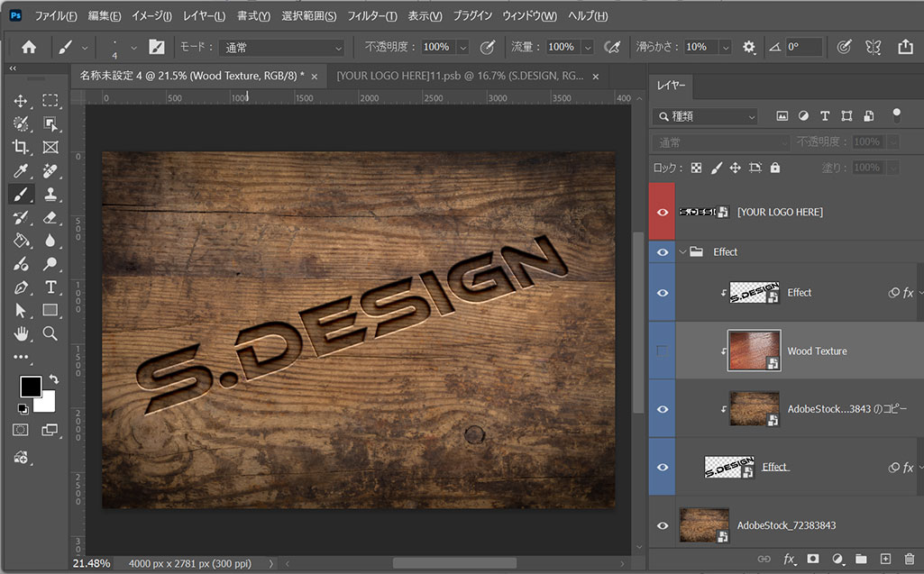The height and width of the screenshot is (574, 924).
Task: Select the Zoom tool in toolbar
Action: 50,333
